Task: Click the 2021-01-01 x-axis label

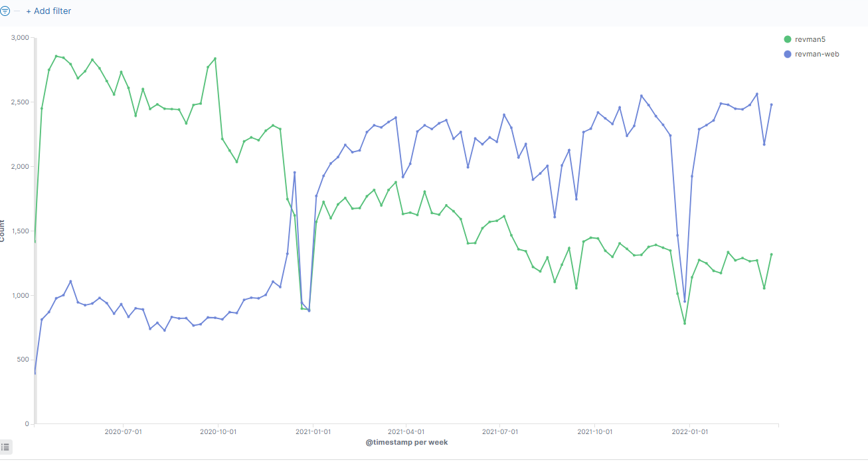Action: (313, 431)
